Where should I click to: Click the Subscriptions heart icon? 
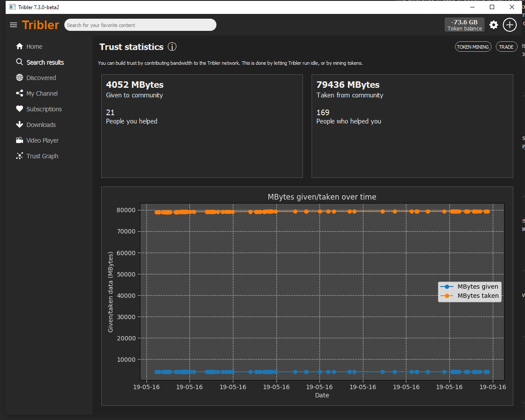click(x=19, y=109)
